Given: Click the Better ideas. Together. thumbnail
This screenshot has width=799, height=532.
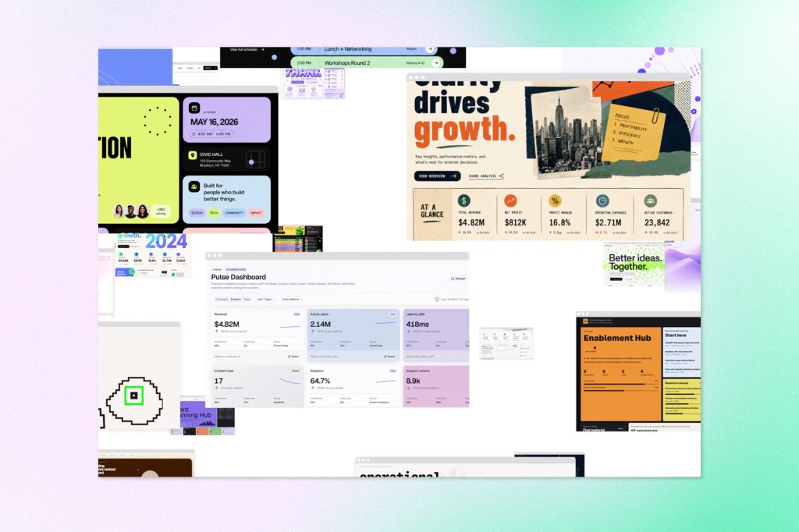Looking at the screenshot, I should tap(634, 264).
